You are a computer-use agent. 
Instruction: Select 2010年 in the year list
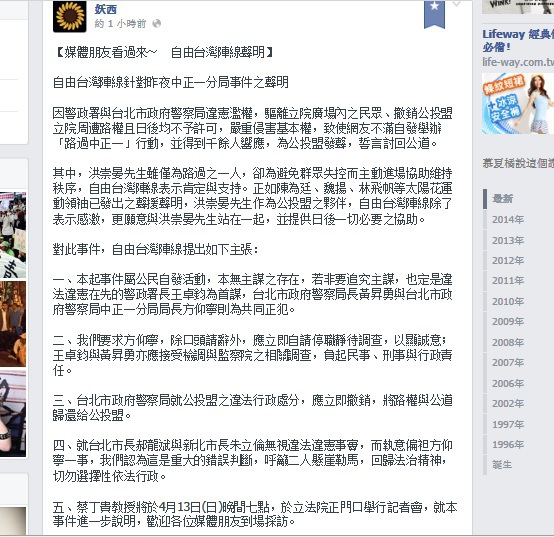pos(508,301)
